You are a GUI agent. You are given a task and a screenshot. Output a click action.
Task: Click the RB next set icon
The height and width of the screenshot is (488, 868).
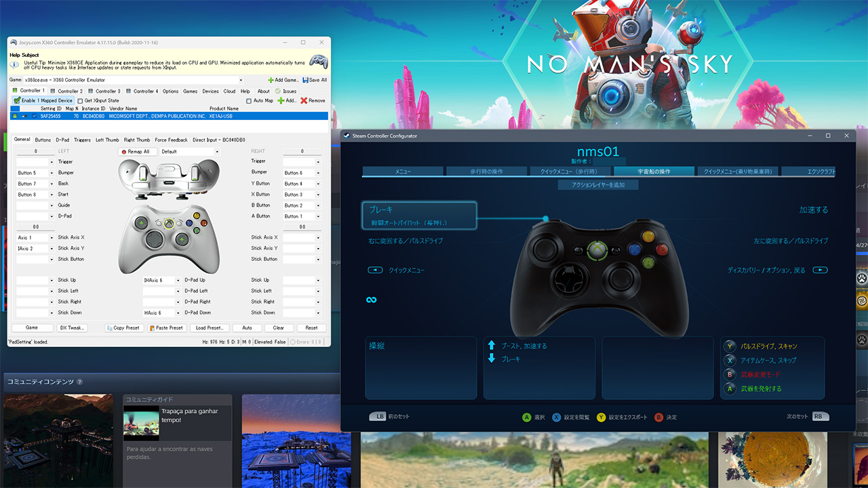pos(821,417)
